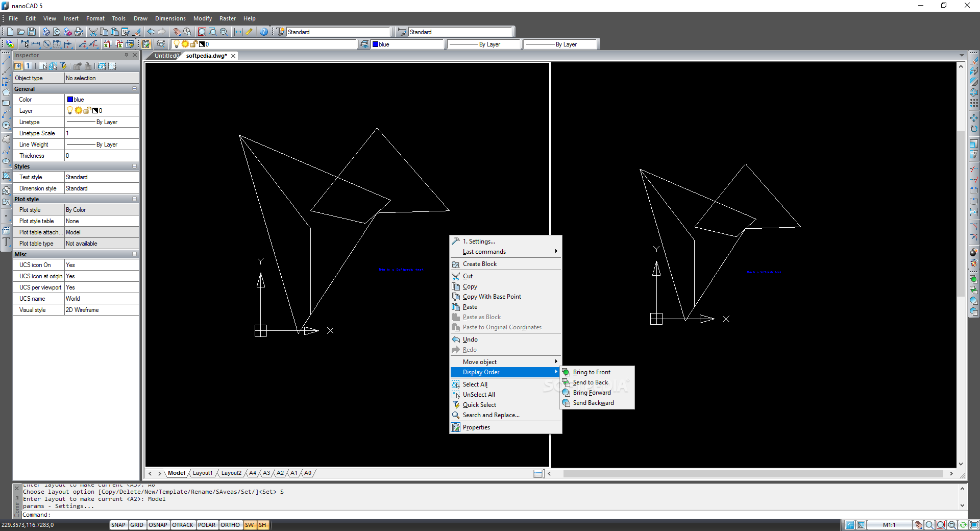Click the Move tool in right toolbar
The width and height of the screenshot is (980, 531).
[x=974, y=118]
